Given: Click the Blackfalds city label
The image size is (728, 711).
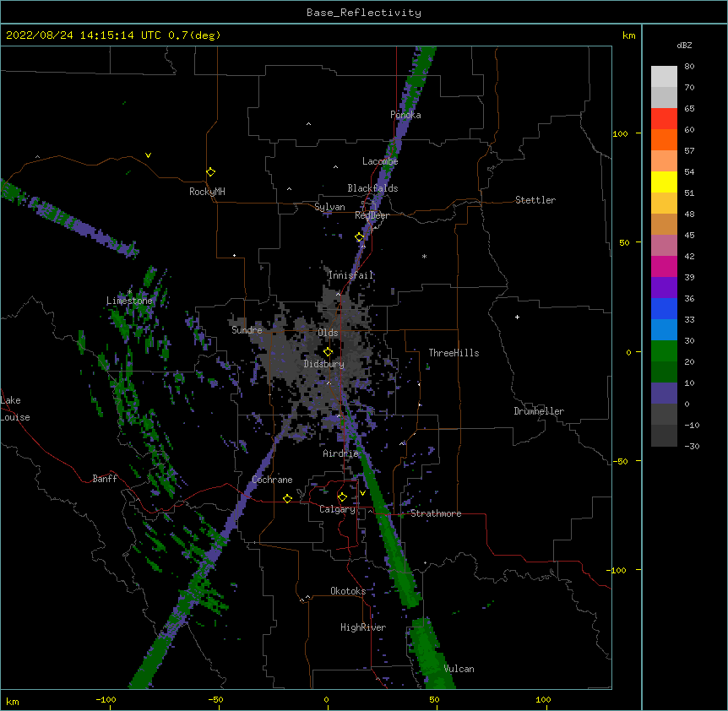Looking at the screenshot, I should tap(372, 188).
